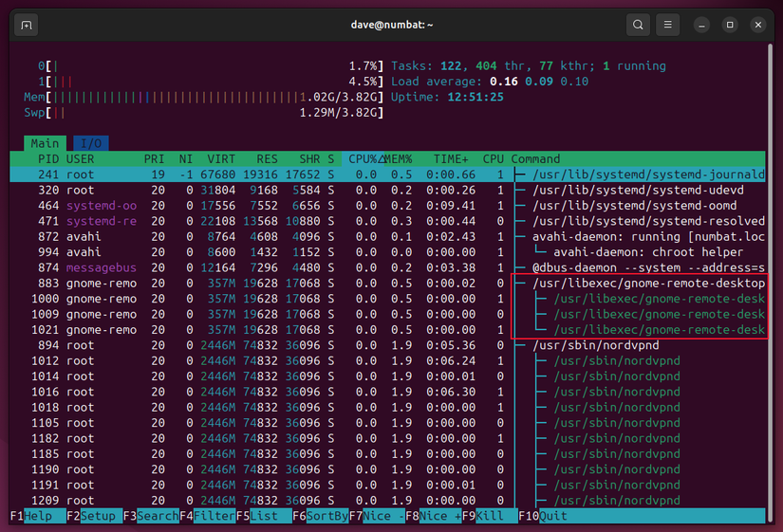Sort by the PID column header
783x532 pixels.
point(47,159)
